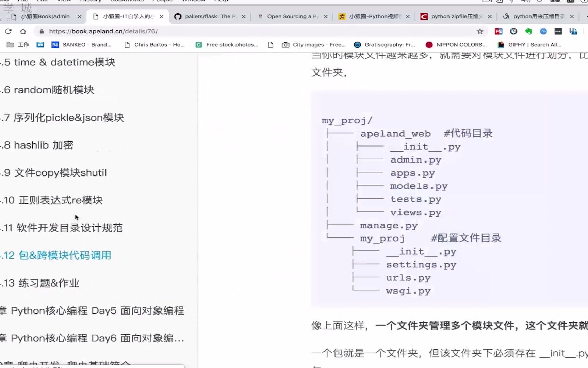Open the Gratisography bookmark
Viewport: 588px width, 368px height.
coord(385,45)
